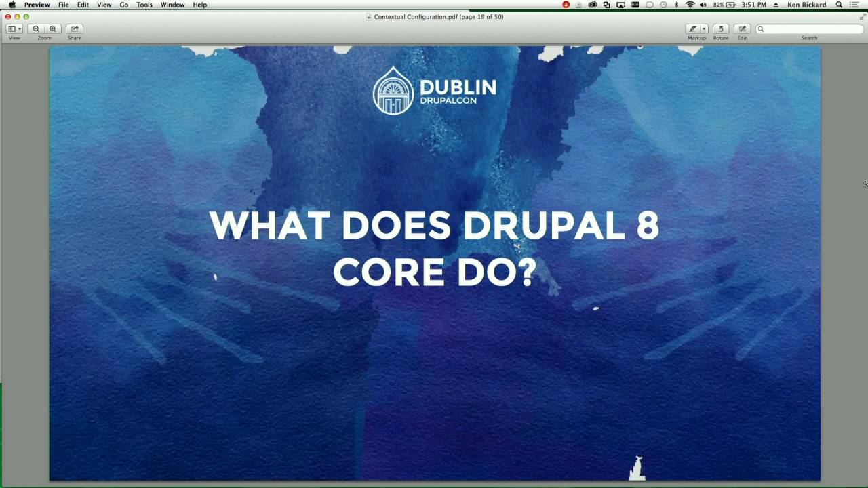Open the Go menu
868x488 pixels.
pos(124,5)
